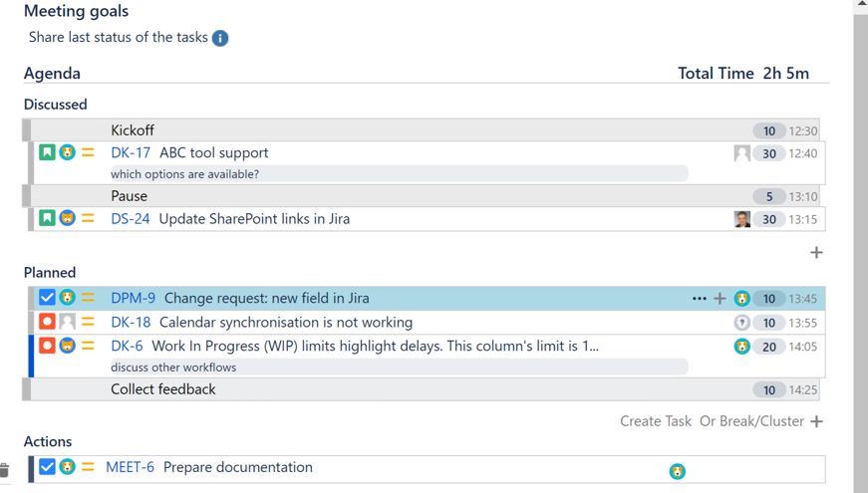Click the blue color bar on DK-6
The width and height of the screenshot is (868, 493).
click(x=31, y=357)
